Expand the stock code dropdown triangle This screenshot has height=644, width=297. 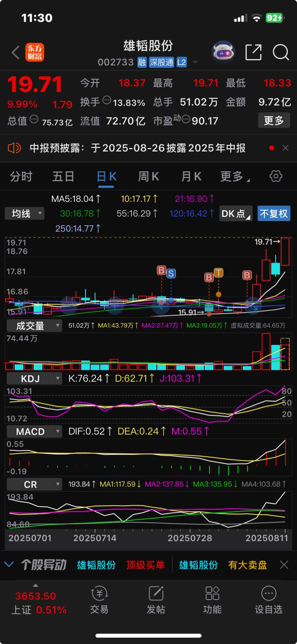pos(195,62)
